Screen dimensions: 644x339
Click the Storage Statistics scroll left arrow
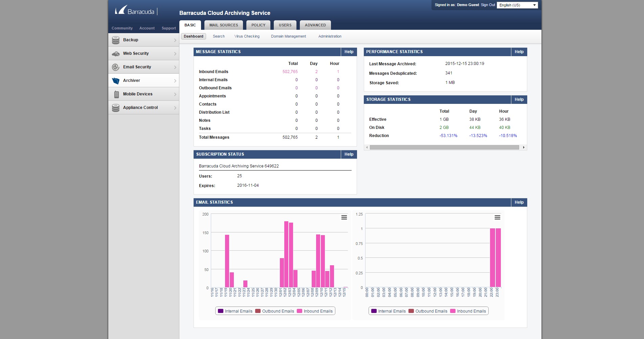367,147
